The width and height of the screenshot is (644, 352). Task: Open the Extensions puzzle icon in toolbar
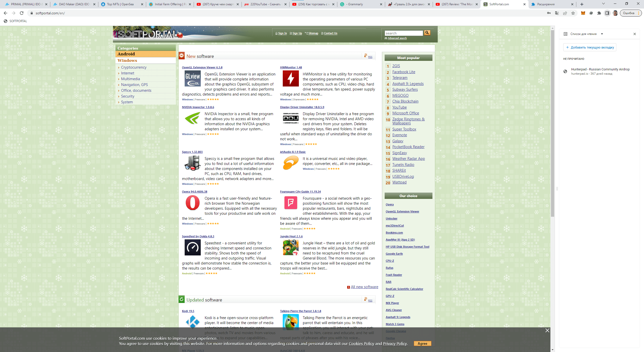[x=599, y=13]
